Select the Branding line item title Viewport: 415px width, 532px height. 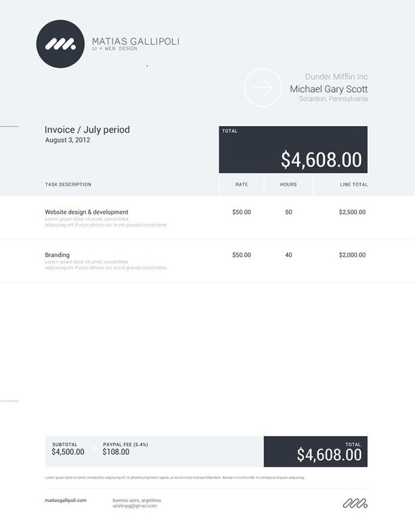click(57, 255)
